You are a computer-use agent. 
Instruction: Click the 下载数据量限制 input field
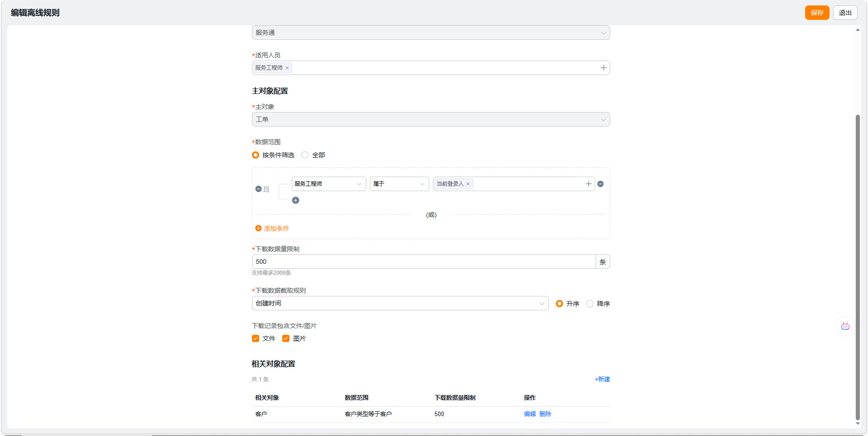point(423,262)
